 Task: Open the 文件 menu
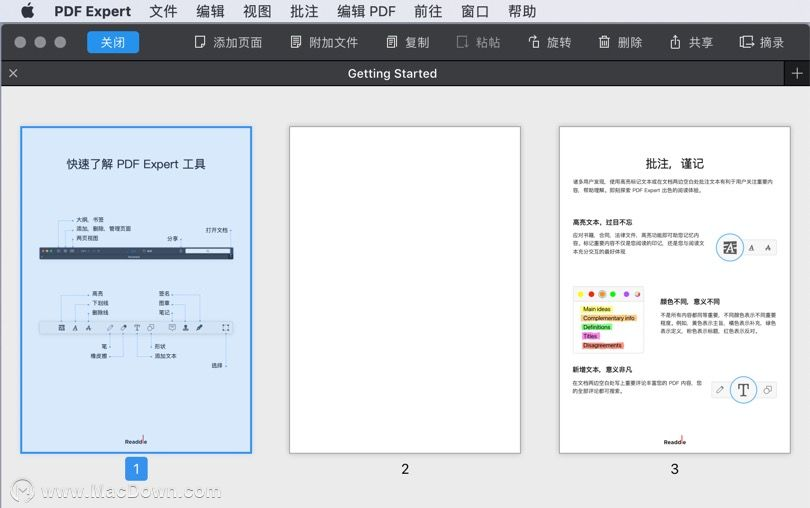coord(163,11)
